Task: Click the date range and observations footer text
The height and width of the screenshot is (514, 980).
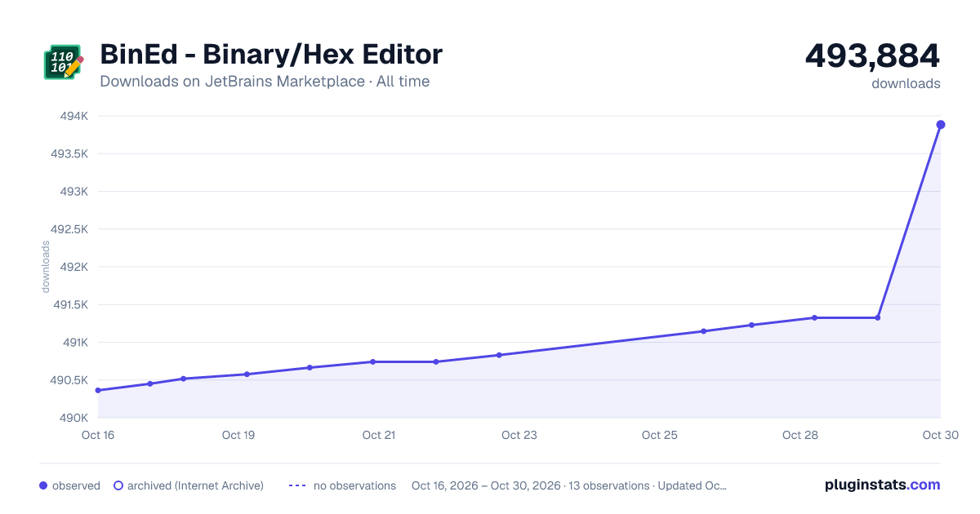Action: (x=569, y=485)
